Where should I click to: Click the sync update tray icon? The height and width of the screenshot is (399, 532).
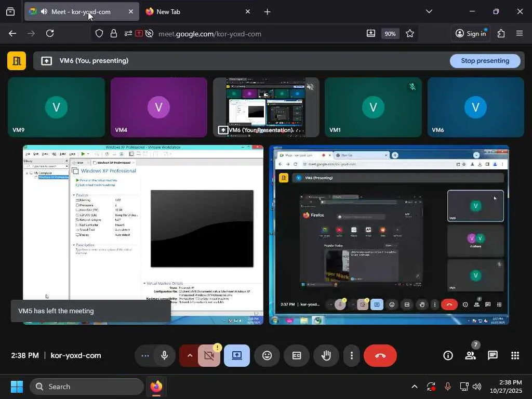[431, 387]
